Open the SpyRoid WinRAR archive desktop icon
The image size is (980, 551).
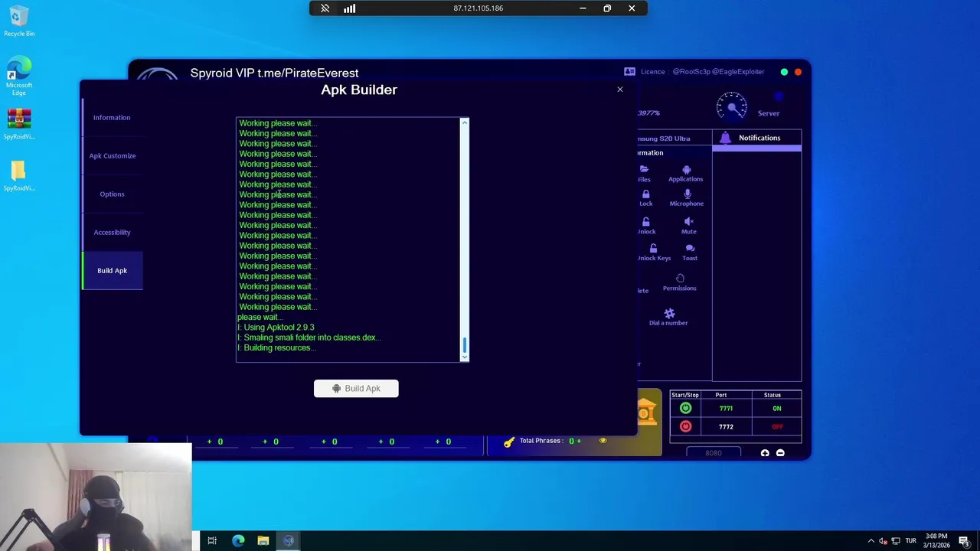19,125
